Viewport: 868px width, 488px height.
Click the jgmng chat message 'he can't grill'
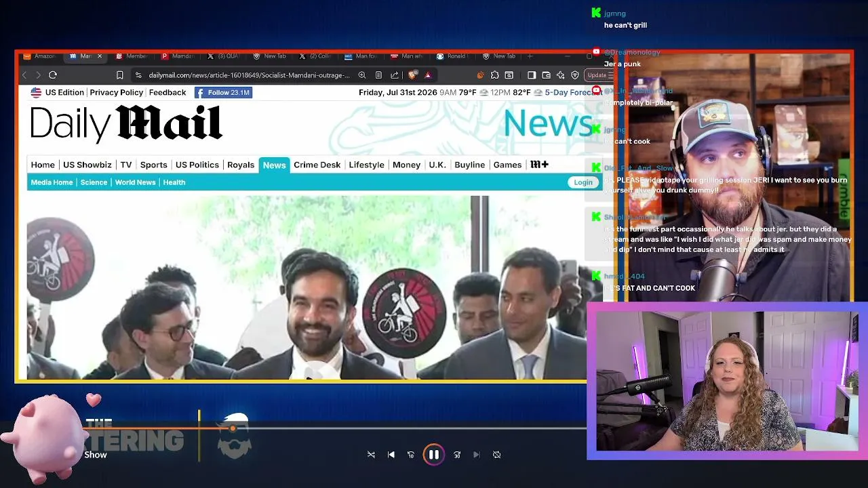(x=625, y=25)
